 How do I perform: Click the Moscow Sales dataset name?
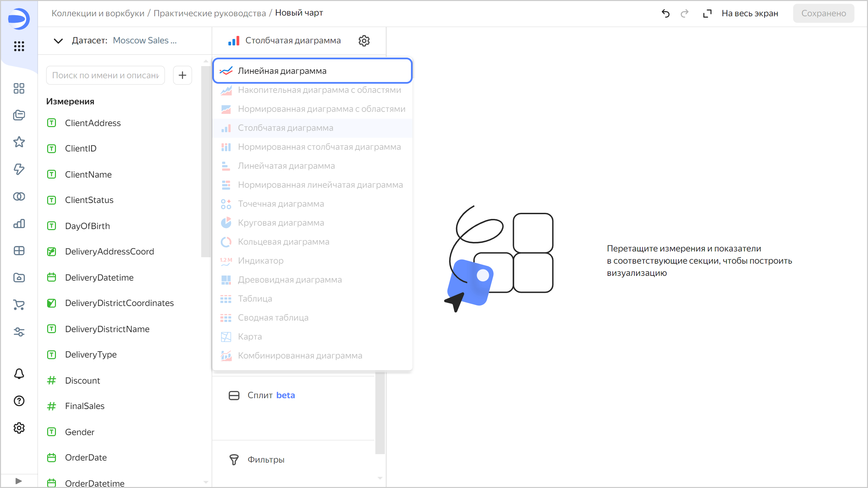click(145, 40)
